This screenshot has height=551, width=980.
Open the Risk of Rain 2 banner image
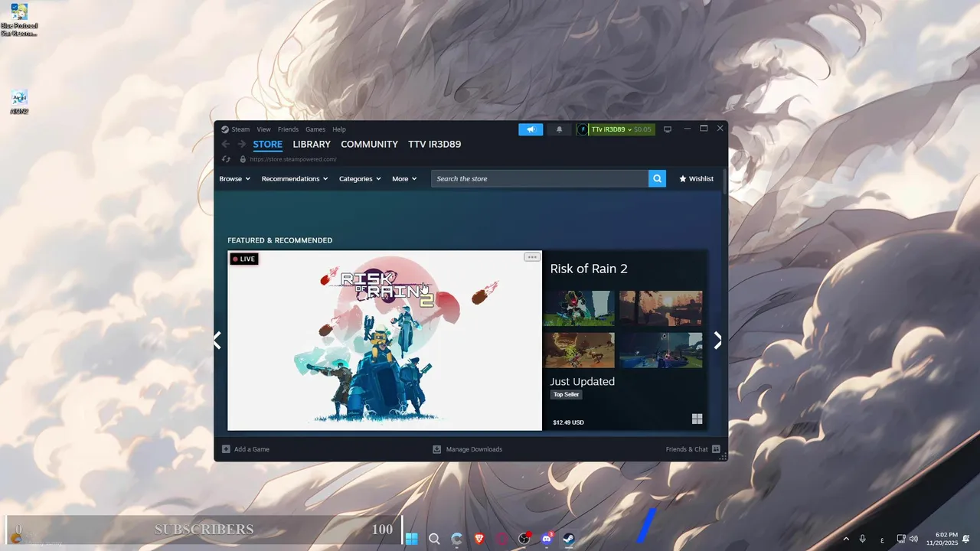(x=384, y=341)
